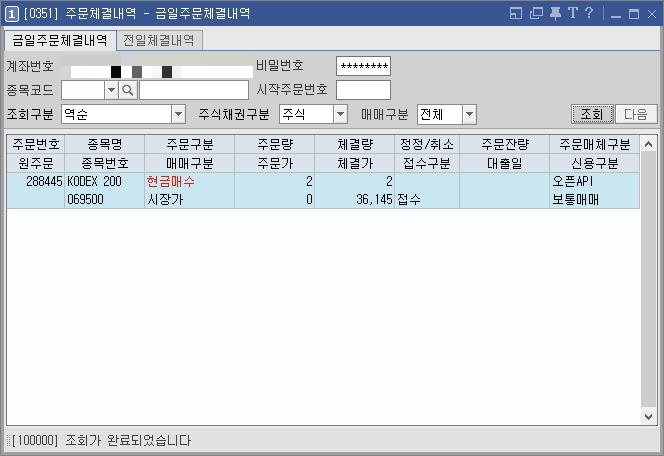Select the KODEX 200 cell
This screenshot has width=664, height=456.
[x=105, y=182]
